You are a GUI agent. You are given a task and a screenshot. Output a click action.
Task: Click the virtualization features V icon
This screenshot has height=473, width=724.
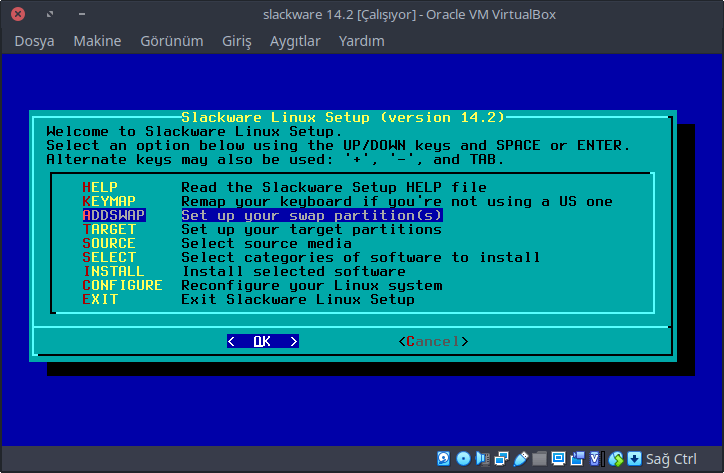597,459
